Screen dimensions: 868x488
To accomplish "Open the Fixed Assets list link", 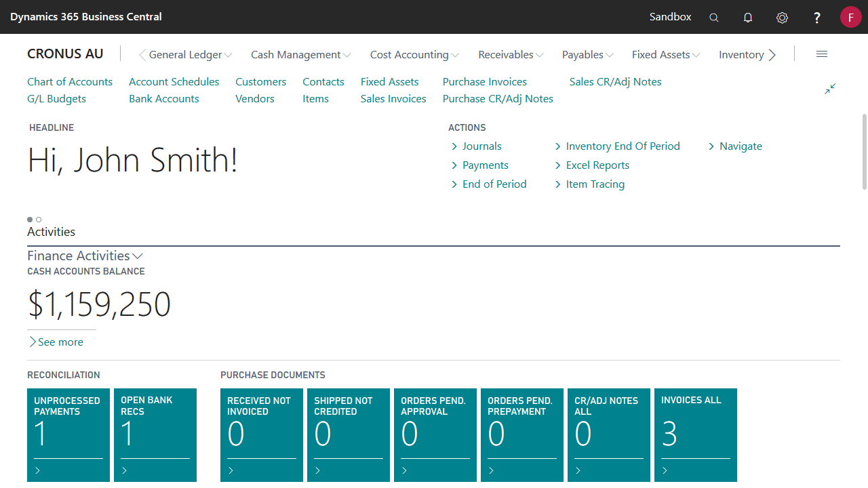I will click(389, 82).
